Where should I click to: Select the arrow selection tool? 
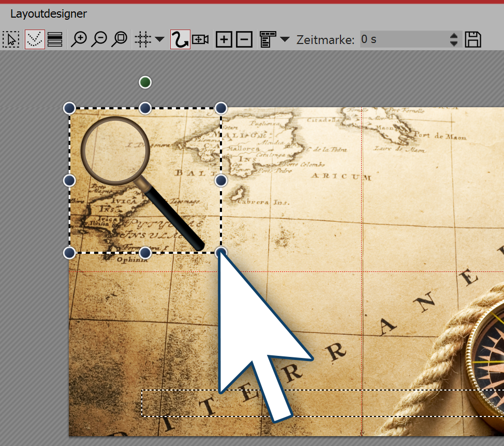tap(11, 39)
